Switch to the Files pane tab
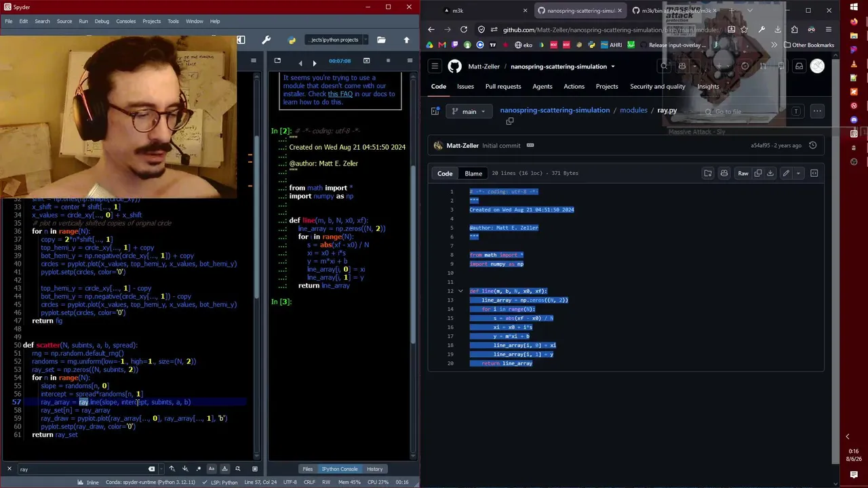Screen dimensions: 868x488 (307, 469)
